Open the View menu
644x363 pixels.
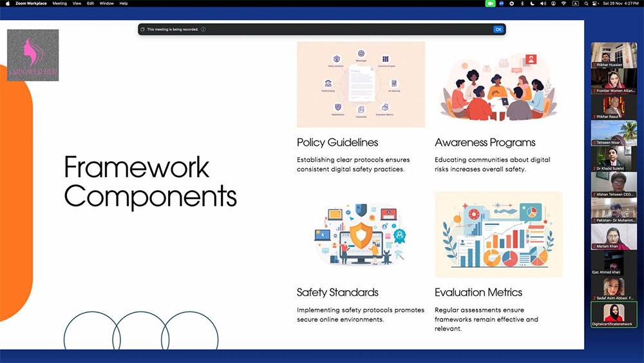[x=77, y=3]
